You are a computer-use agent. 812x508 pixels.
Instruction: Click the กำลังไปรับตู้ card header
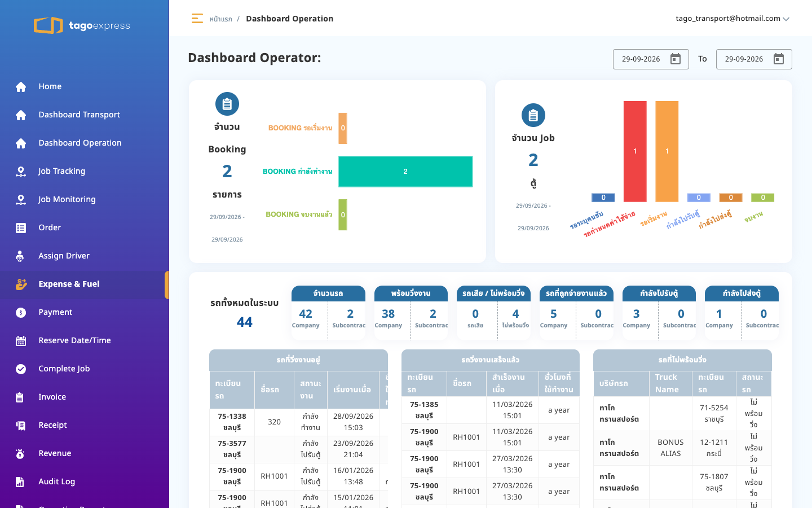[x=659, y=294]
